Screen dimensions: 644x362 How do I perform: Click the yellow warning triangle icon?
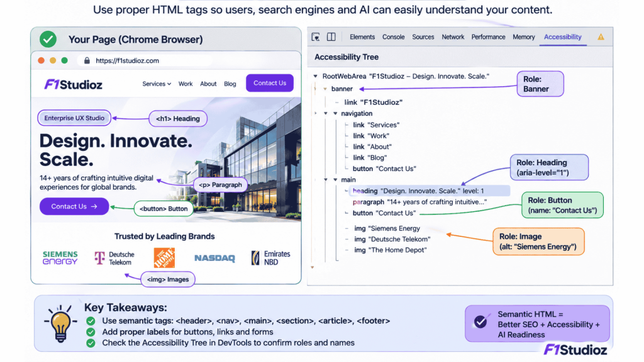coord(601,37)
